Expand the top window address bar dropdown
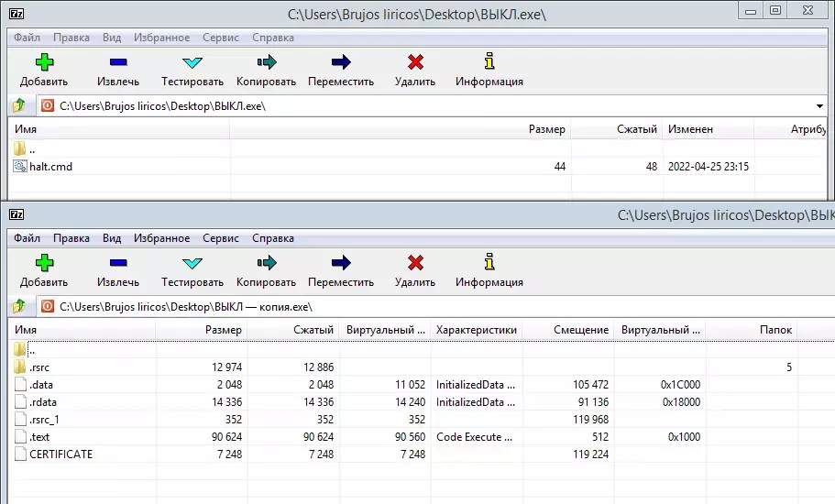This screenshot has height=504, width=835. pyautogui.click(x=819, y=106)
